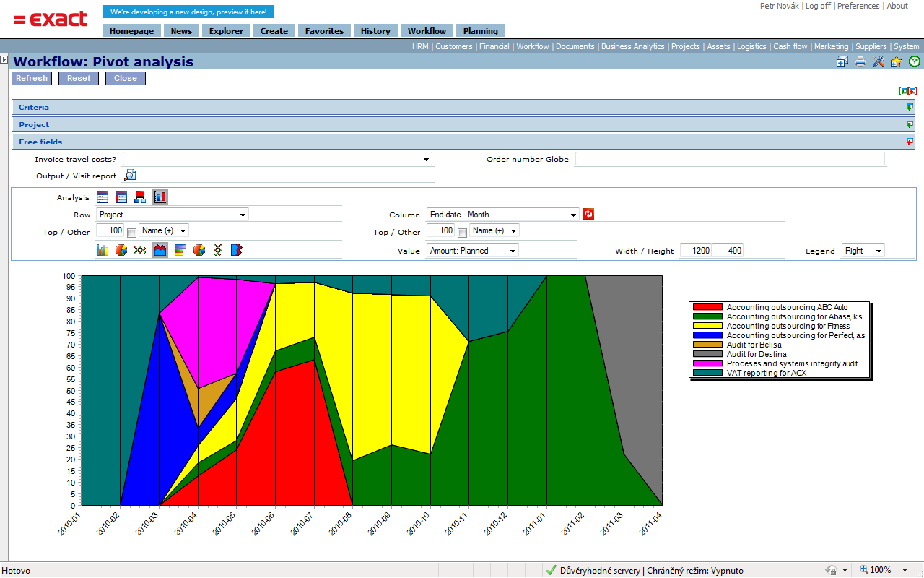Click the browser zoom magnifier icon
Screen dimensions: 924x578
[x=864, y=570]
